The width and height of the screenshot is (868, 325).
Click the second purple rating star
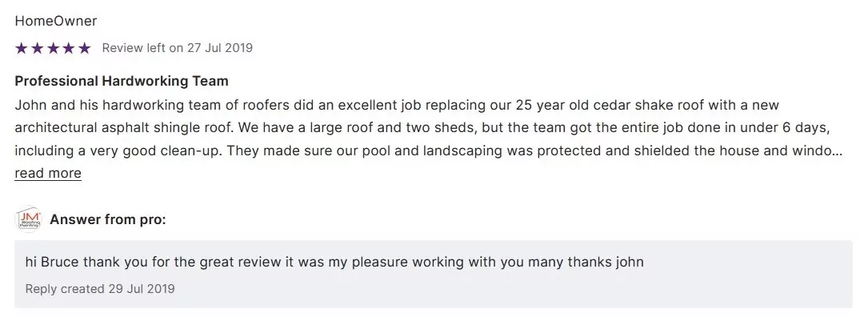point(37,48)
